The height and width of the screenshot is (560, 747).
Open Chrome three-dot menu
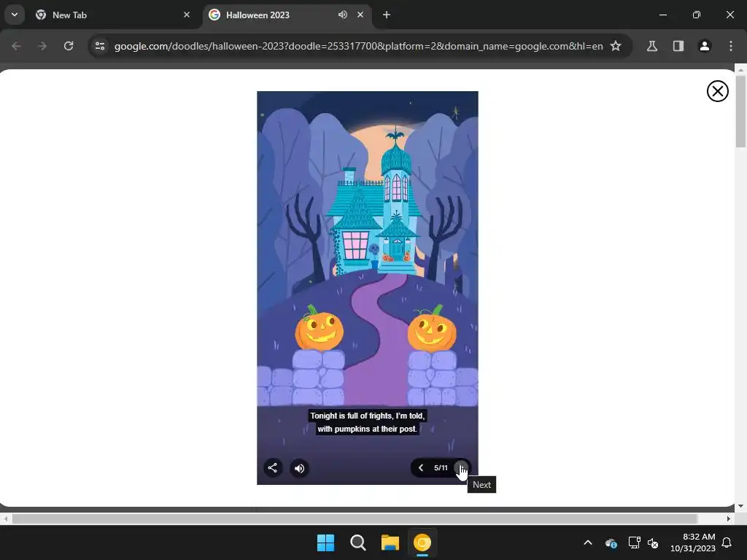tap(730, 46)
